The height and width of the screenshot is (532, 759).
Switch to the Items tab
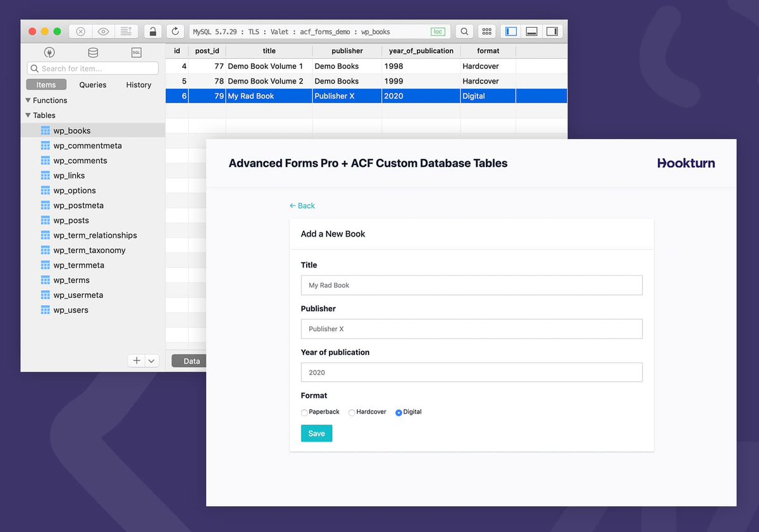(46, 85)
